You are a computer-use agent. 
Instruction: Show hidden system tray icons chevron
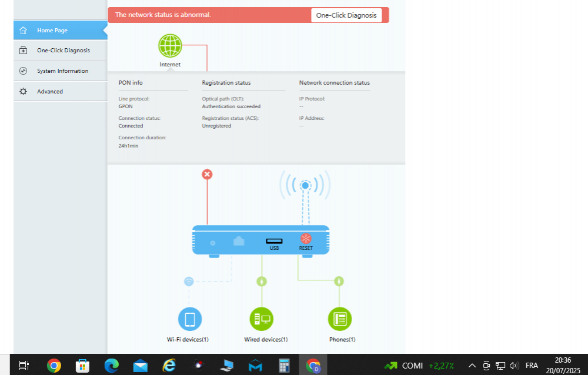(472, 366)
